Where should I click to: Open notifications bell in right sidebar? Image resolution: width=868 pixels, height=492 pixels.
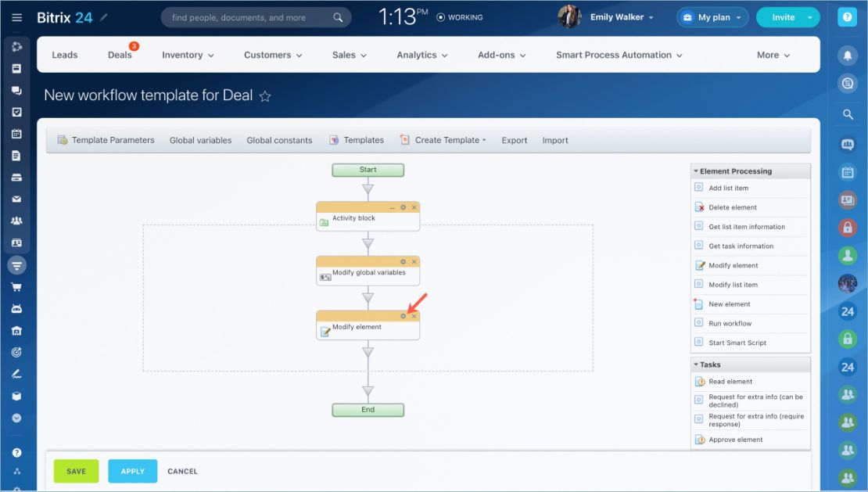[x=847, y=56]
